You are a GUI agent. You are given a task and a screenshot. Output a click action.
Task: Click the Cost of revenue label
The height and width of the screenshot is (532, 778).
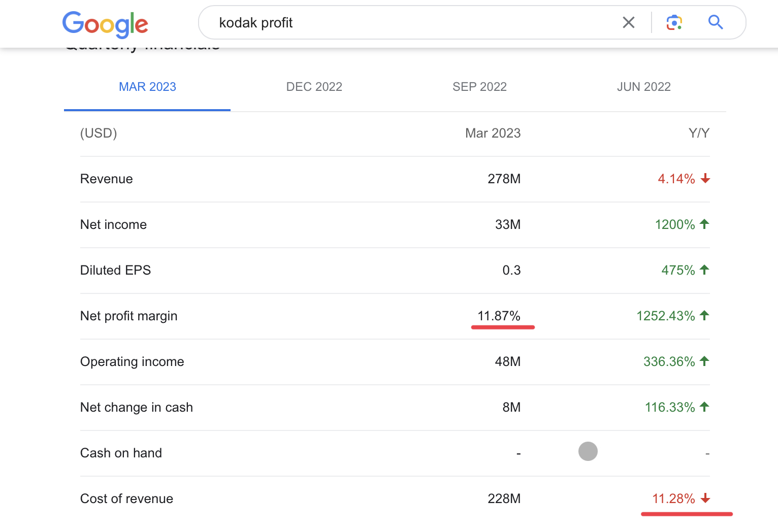click(126, 498)
